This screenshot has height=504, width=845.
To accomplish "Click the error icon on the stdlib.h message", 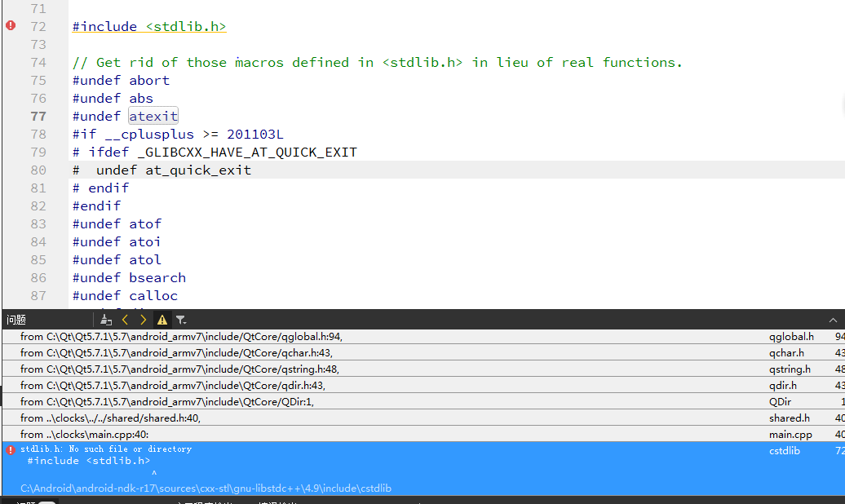I will 9,449.
